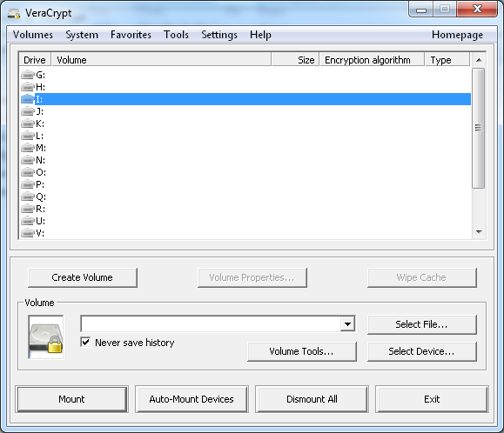Click the Volume column header
This screenshot has width=504, height=433.
(x=161, y=60)
